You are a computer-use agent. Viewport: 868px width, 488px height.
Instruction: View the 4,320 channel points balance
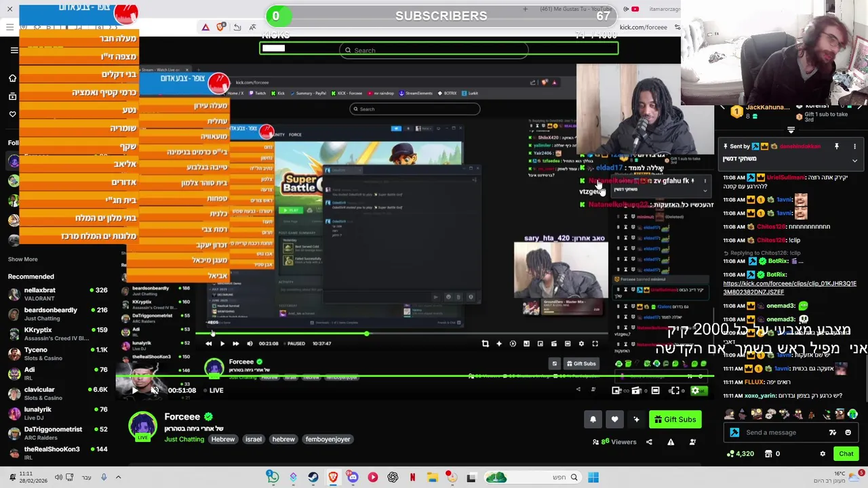pyautogui.click(x=740, y=454)
